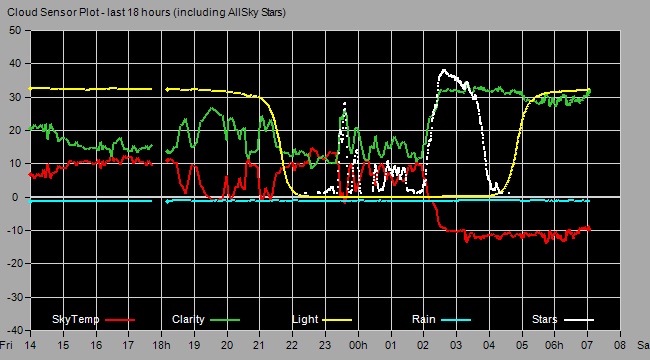Click the x-axis hour label 03
This screenshot has width=650, height=360.
click(456, 345)
